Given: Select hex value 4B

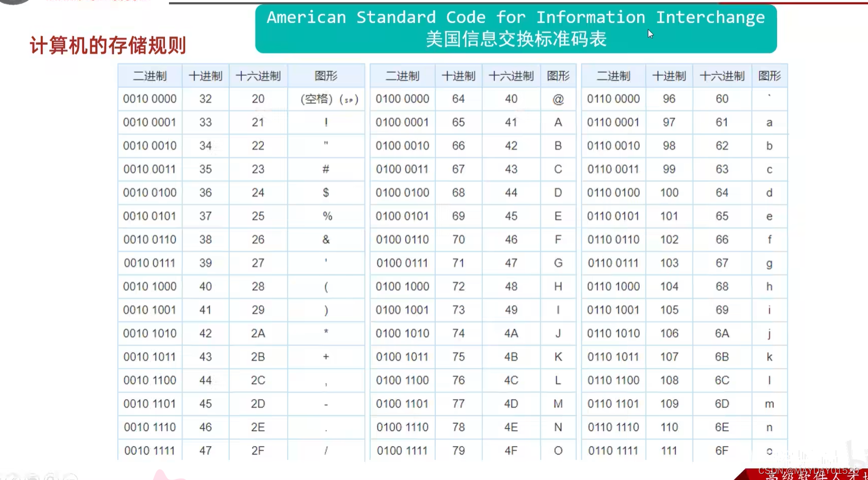Looking at the screenshot, I should [511, 357].
